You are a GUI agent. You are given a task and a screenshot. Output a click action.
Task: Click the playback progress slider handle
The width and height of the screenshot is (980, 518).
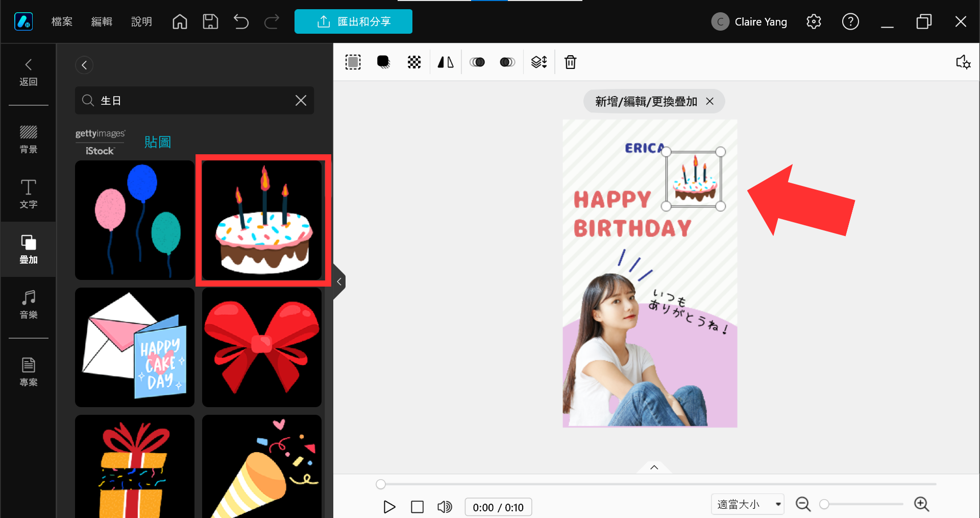pos(381,484)
